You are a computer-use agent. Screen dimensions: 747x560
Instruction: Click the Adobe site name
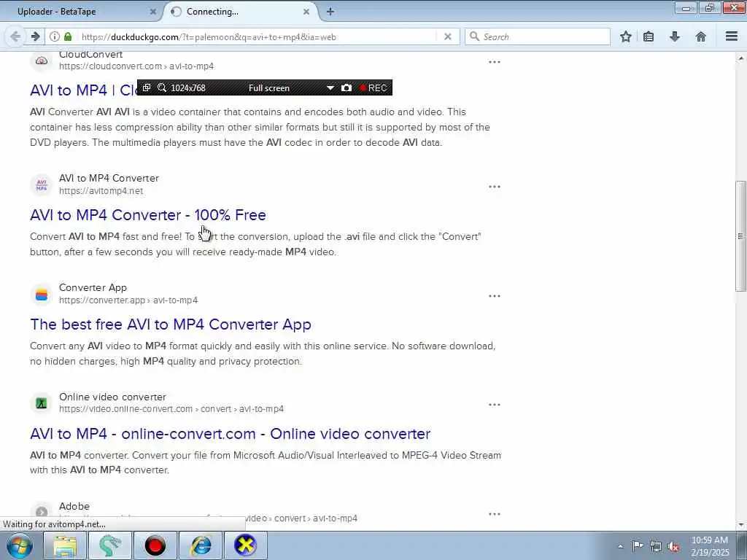coord(74,506)
